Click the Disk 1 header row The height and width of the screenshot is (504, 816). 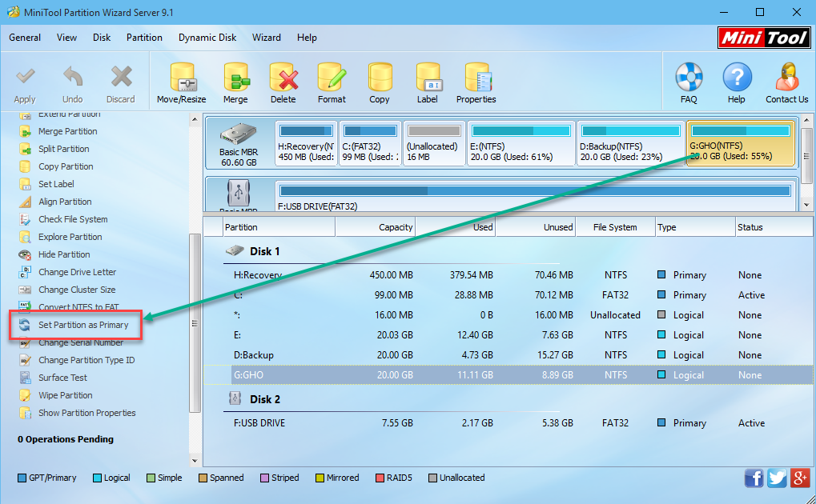(392, 252)
